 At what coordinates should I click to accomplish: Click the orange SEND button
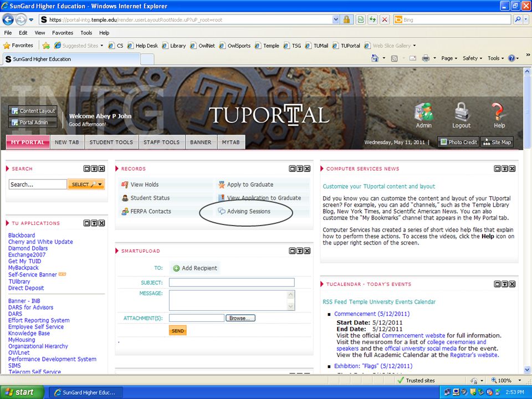click(178, 331)
